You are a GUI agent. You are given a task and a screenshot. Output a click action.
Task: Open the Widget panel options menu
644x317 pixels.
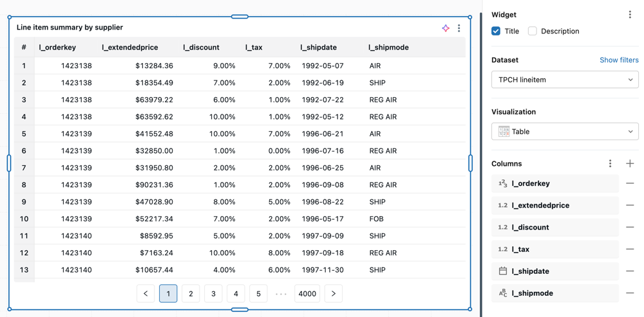pos(630,15)
